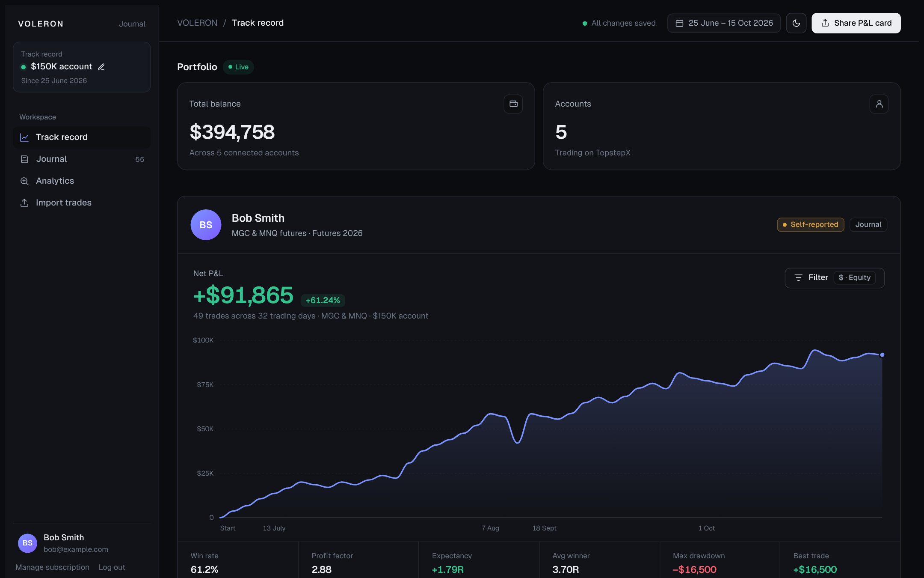Screen dimensions: 924x578
Task: Click the VOLERON logo in the sidebar
Action: tap(41, 24)
